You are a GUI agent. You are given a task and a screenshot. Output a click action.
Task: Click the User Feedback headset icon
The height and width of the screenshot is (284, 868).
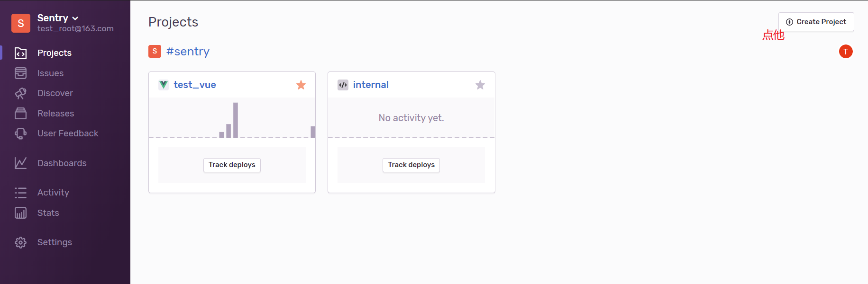(20, 133)
